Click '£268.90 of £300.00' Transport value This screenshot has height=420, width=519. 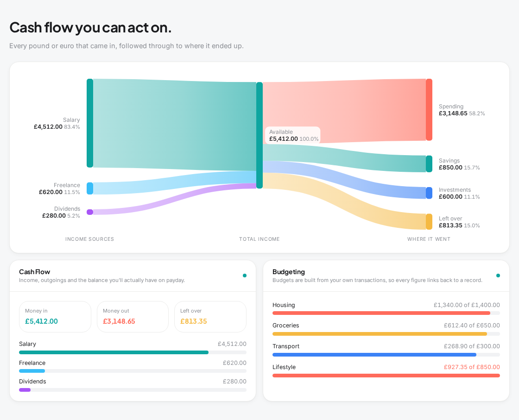pos(472,346)
